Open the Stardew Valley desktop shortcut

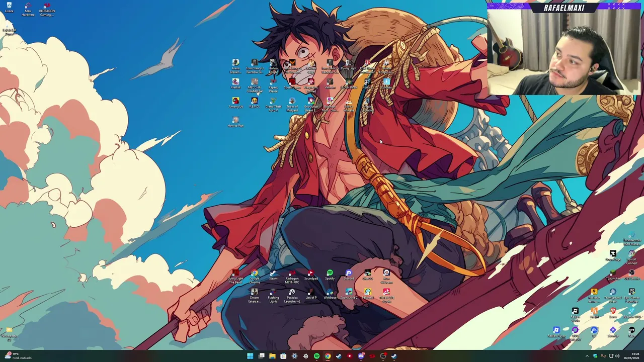[x=311, y=66]
